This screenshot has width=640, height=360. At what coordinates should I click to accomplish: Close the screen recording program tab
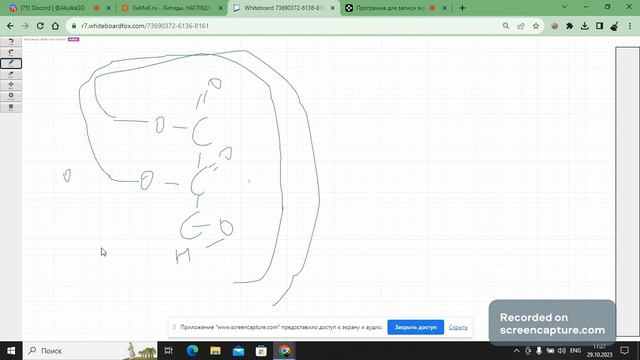click(x=444, y=8)
